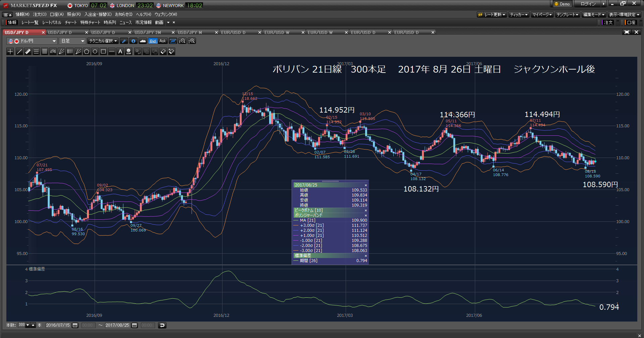Select the ruler measuring tool

pyautogui.click(x=28, y=51)
